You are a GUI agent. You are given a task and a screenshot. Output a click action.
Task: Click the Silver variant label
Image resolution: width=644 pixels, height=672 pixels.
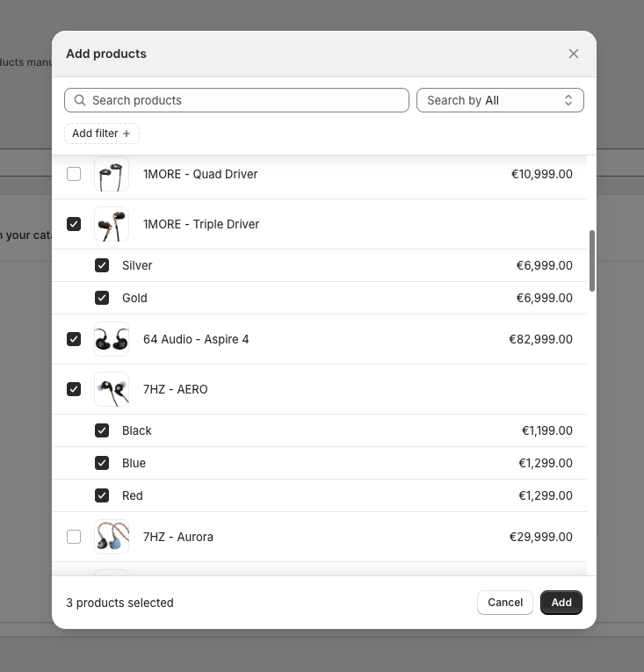tap(137, 265)
